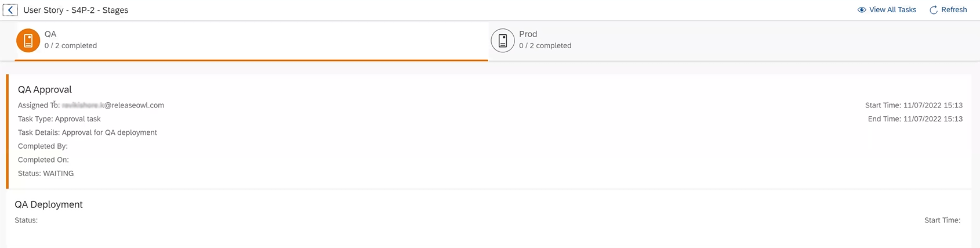Viewport: 980px width, 248px height.
Task: Click the assigned-to email address
Action: click(x=113, y=105)
